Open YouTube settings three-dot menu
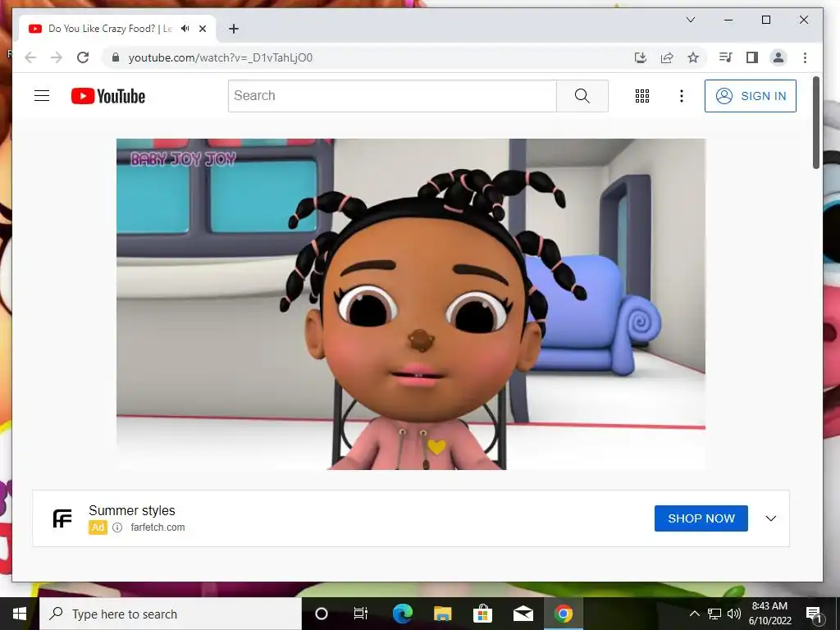The image size is (840, 630). [682, 96]
